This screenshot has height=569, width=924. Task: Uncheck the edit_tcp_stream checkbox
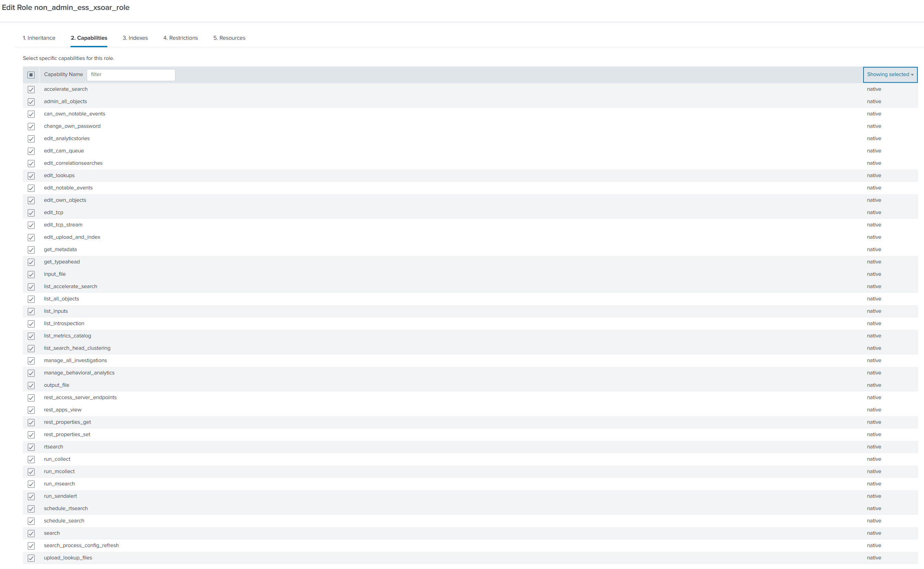31,225
